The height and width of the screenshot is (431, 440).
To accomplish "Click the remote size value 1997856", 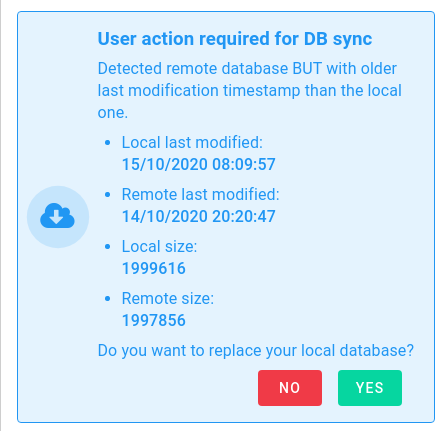I will tap(154, 320).
